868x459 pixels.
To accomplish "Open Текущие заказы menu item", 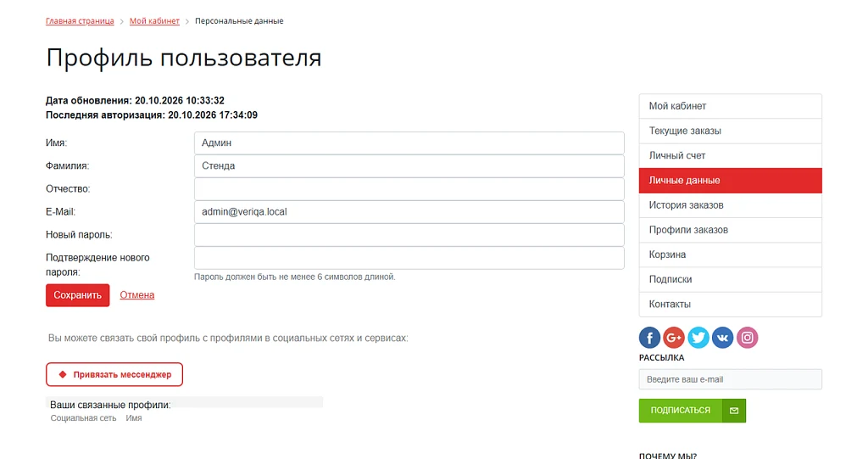I will [x=730, y=131].
